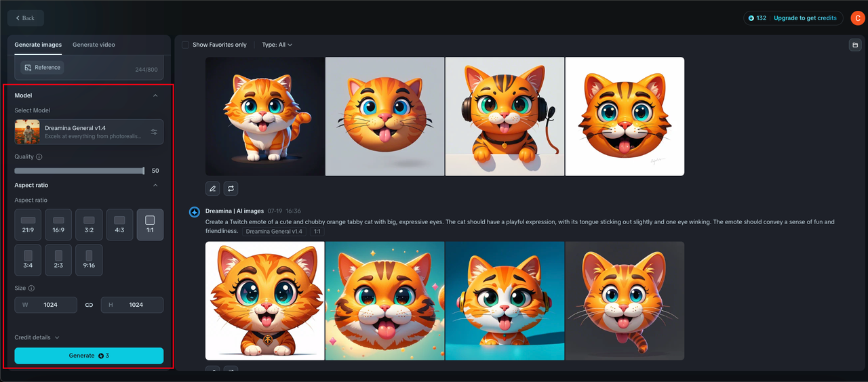Select the 2:3 aspect ratio
868x382 pixels.
pyautogui.click(x=58, y=260)
